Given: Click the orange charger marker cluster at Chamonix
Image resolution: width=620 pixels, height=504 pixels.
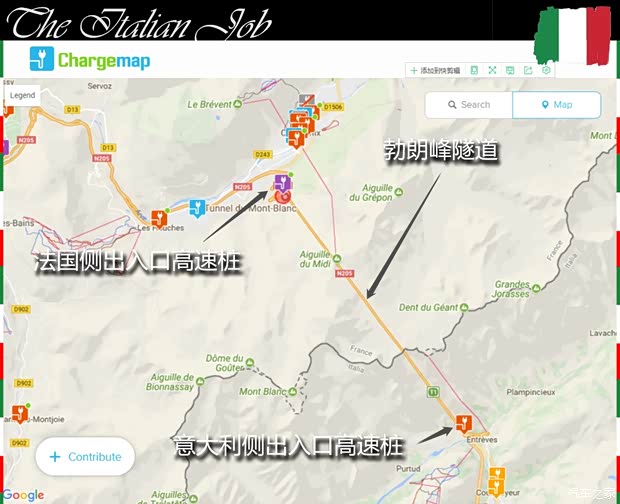Looking at the screenshot, I should coord(296,128).
